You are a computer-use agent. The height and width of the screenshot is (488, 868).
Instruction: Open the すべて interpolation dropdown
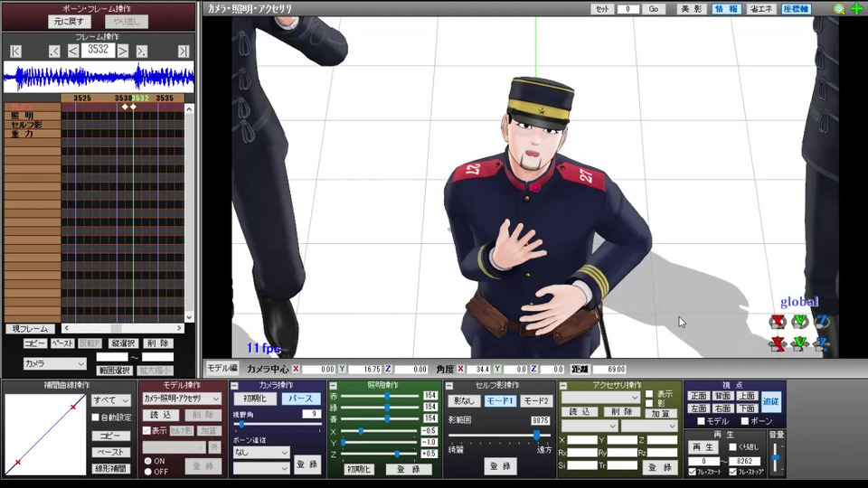pos(111,400)
